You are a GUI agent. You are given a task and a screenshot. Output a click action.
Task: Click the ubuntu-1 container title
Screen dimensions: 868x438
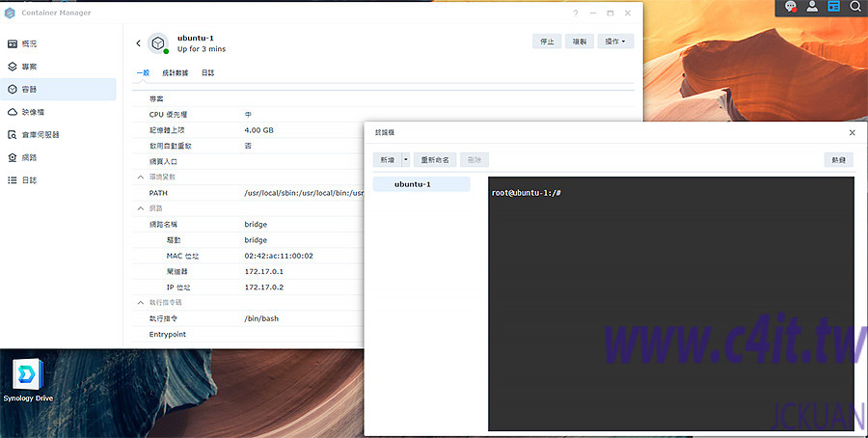pos(196,39)
